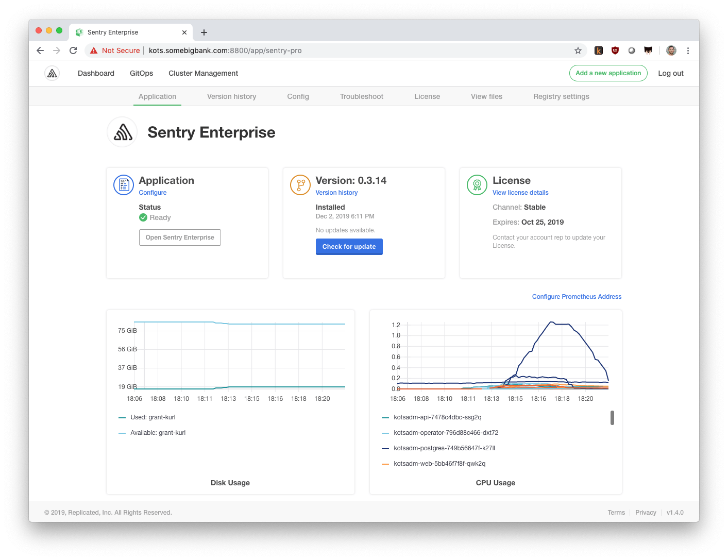Open the Troubleshoot tab
This screenshot has width=728, height=560.
click(362, 96)
